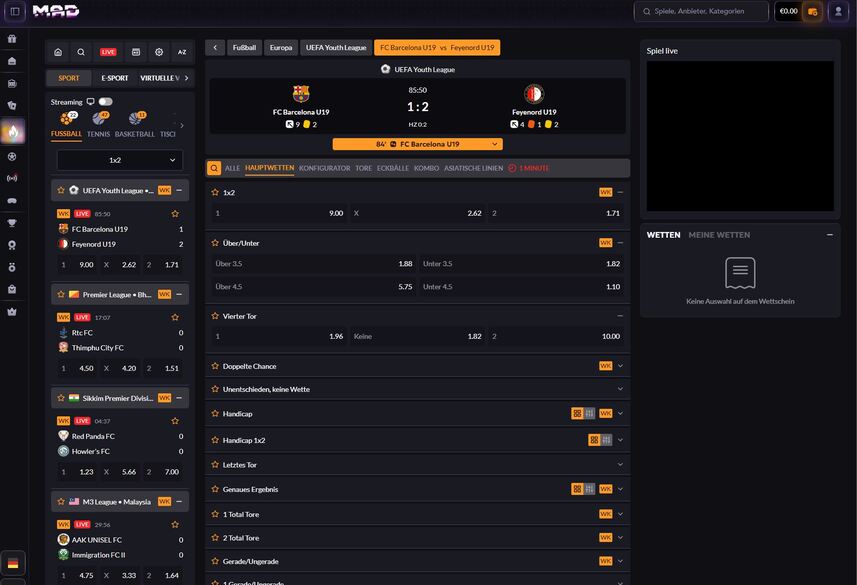Go back with breadcrumb arrow
Viewport: 857px width, 585px height.
215,48
